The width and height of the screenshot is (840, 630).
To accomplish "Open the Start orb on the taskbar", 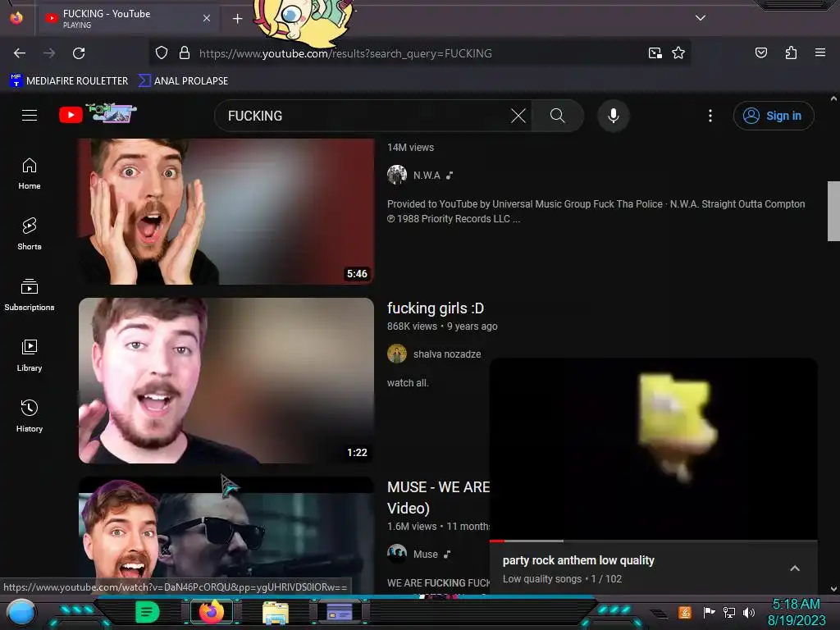I will pyautogui.click(x=21, y=612).
